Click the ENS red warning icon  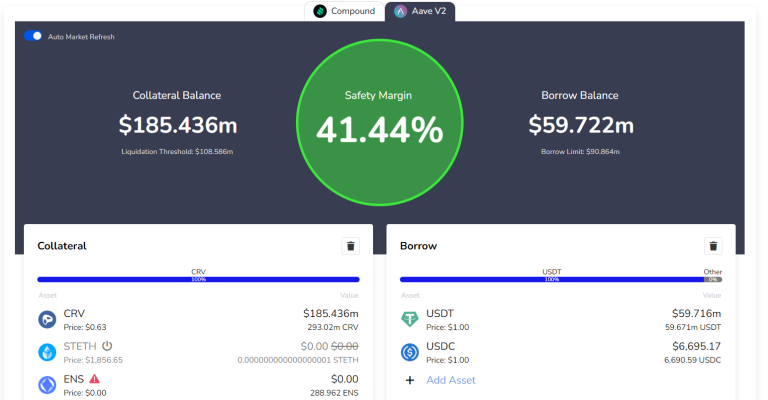tap(95, 379)
